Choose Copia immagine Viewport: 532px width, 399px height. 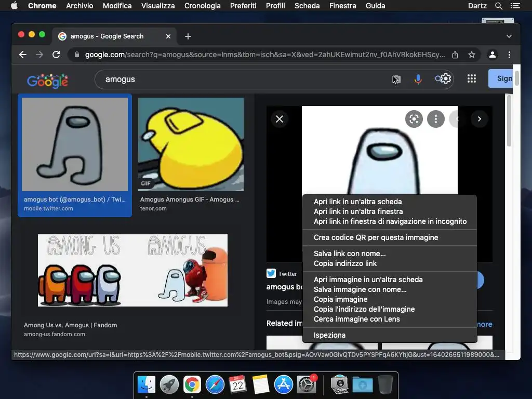point(390,299)
